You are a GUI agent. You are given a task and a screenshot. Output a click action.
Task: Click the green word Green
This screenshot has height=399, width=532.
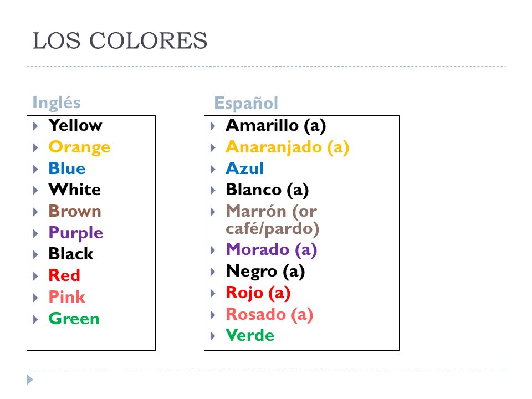(x=74, y=319)
